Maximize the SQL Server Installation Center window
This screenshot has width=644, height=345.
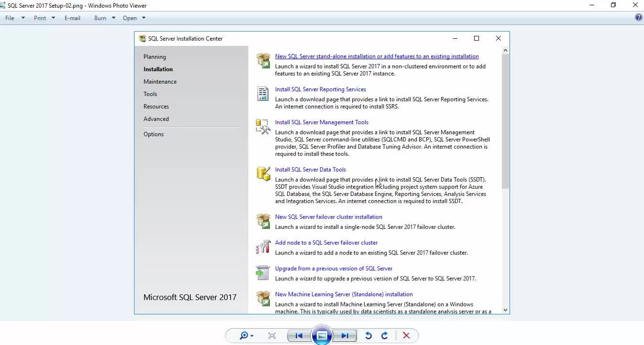pyautogui.click(x=477, y=38)
